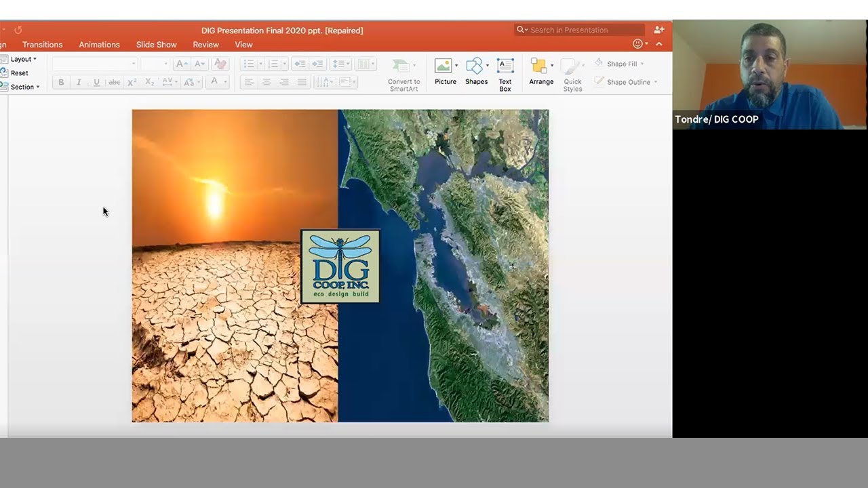This screenshot has width=868, height=488.
Task: Click the Reset button
Action: 14,73
